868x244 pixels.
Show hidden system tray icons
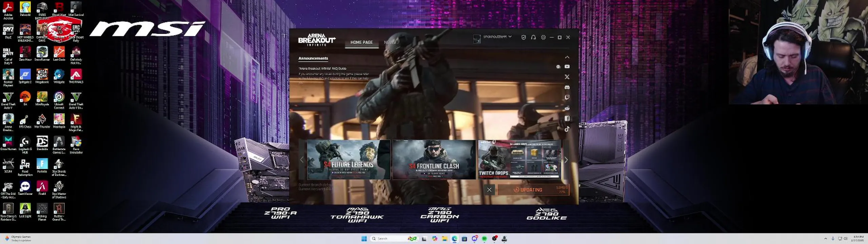[x=826, y=239]
